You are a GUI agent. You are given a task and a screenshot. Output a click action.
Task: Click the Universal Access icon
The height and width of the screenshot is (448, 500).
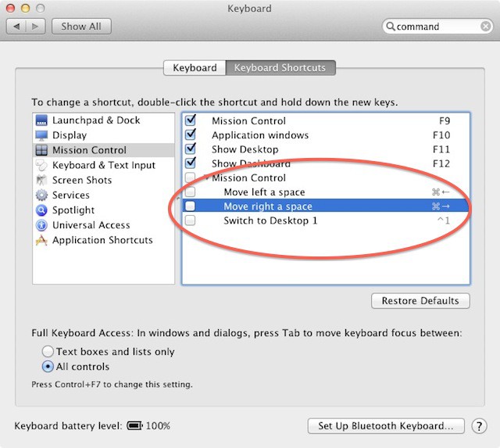coord(42,225)
